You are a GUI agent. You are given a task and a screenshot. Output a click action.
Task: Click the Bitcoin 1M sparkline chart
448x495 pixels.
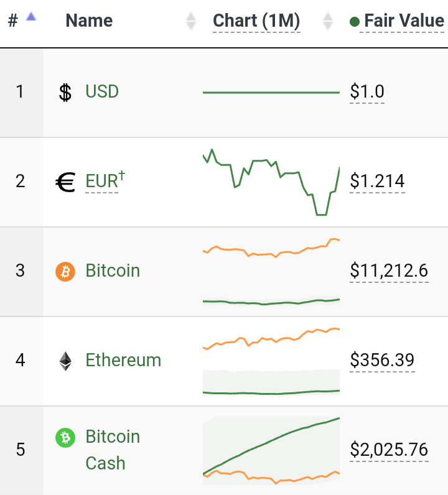pos(271,272)
